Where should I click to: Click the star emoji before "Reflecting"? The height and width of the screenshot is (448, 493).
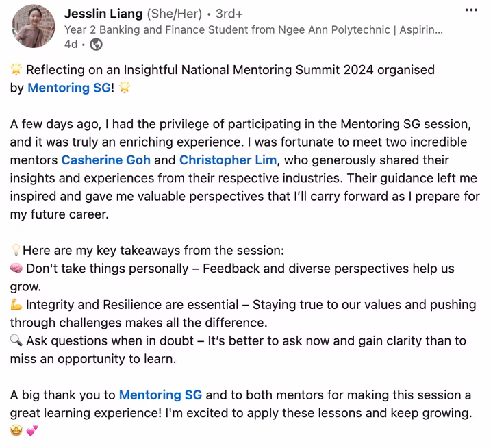click(17, 70)
